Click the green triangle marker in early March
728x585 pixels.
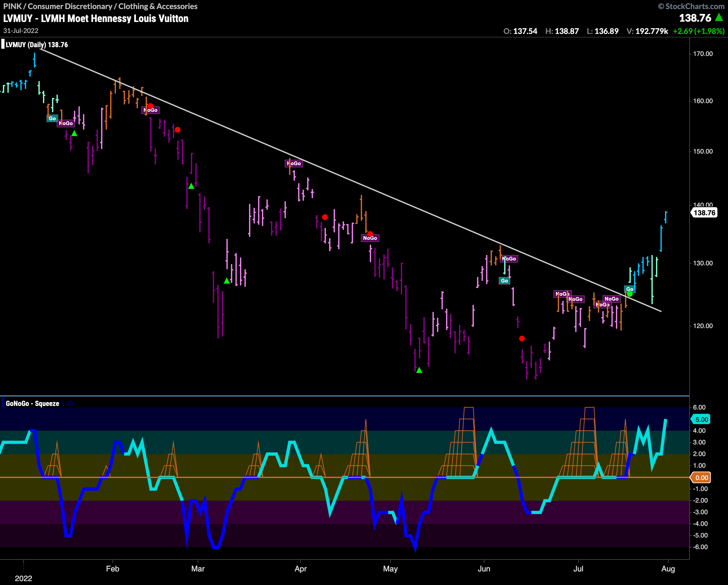(x=227, y=281)
